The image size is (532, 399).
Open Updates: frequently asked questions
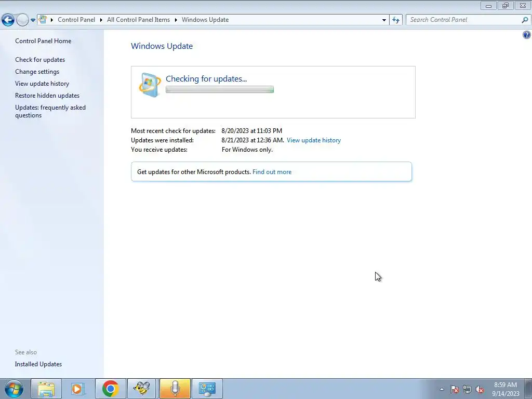click(50, 111)
